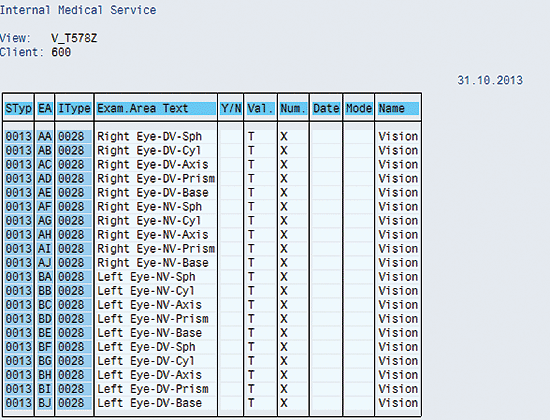Select the Val. T value in row BJ
Image resolution: width=550 pixels, height=420 pixels.
[251, 403]
